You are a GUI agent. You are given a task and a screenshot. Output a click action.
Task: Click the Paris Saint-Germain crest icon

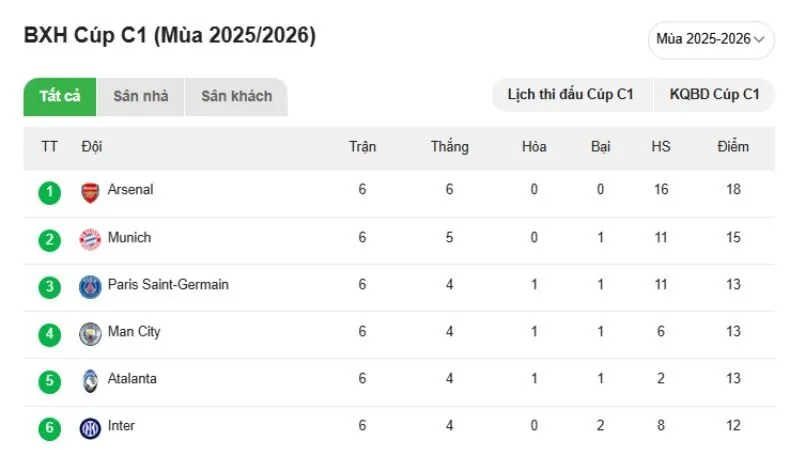[90, 286]
